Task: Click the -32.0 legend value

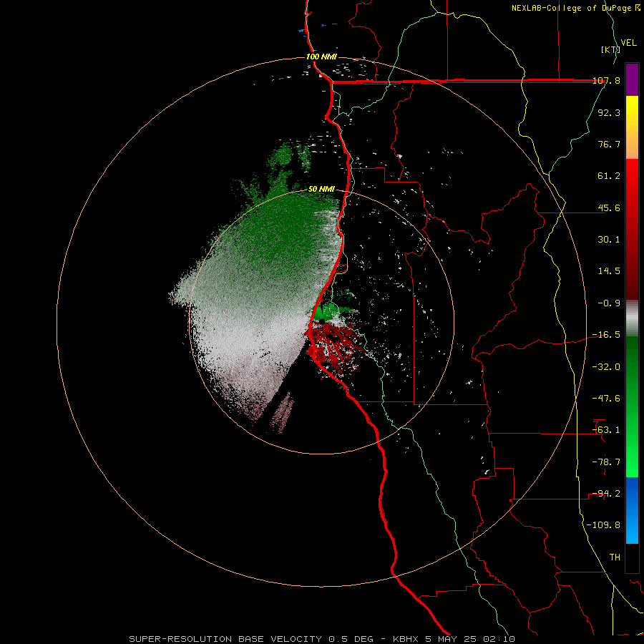Action: pos(606,367)
